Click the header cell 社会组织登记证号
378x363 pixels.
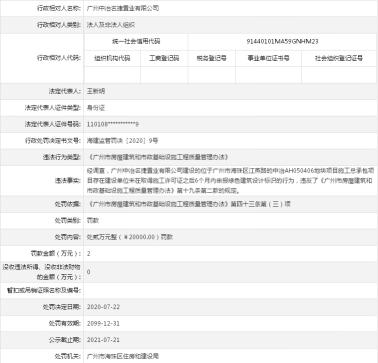[x=339, y=58]
